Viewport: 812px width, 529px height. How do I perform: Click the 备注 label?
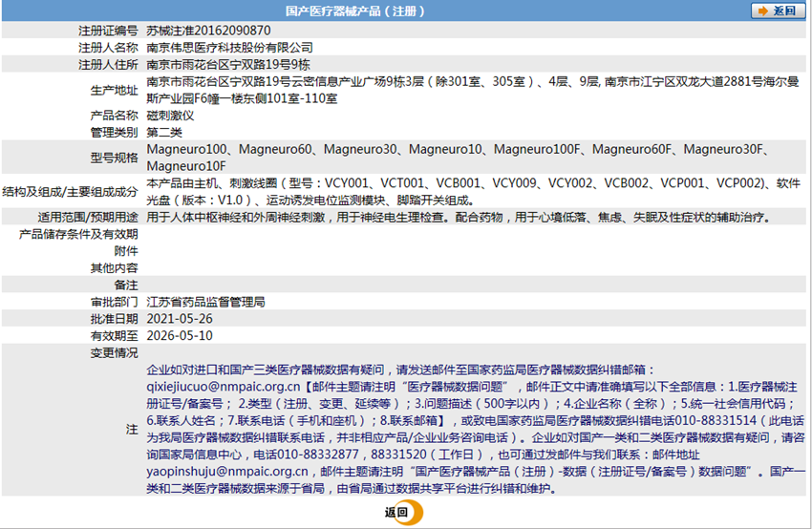coord(126,286)
